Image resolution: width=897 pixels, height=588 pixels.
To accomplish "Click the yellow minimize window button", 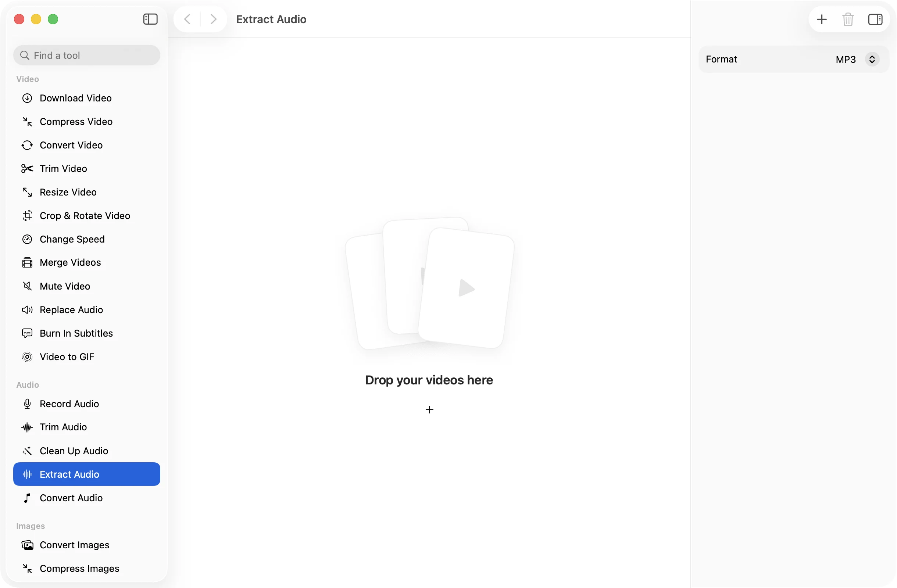I will pos(36,19).
